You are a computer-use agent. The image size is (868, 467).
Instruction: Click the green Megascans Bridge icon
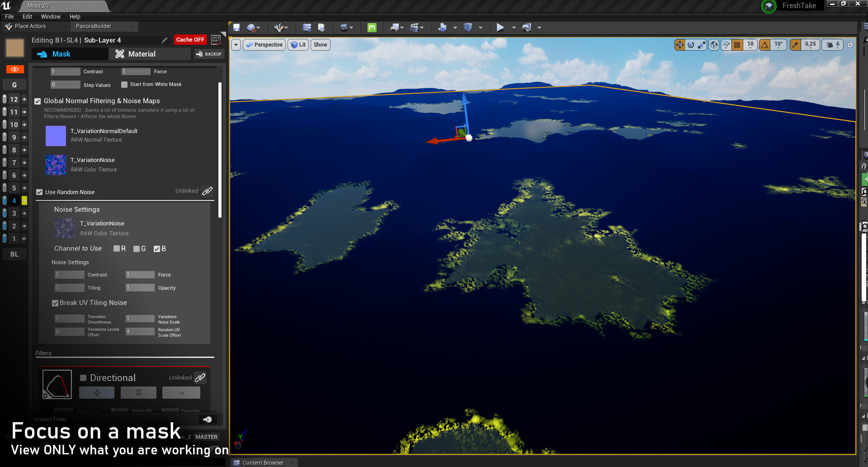pyautogui.click(x=372, y=28)
